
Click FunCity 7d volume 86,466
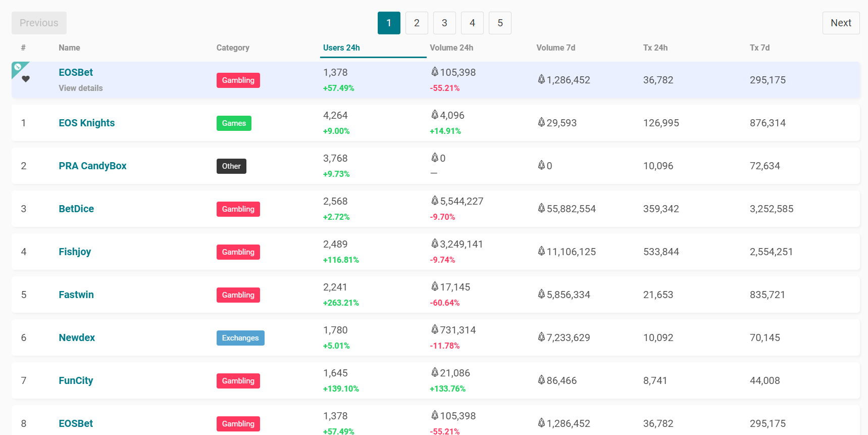557,380
